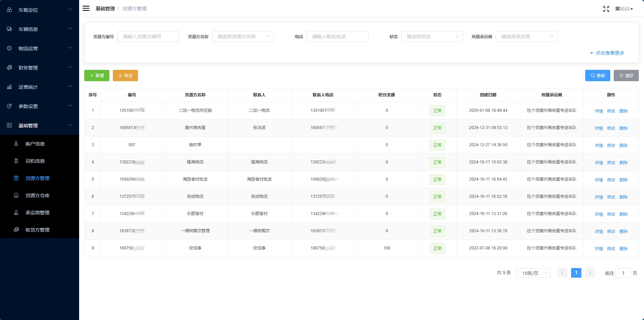Image resolution: width=644 pixels, height=320 pixels.
Task: Open the 所属承运商 carrier dropdown
Action: point(526,36)
